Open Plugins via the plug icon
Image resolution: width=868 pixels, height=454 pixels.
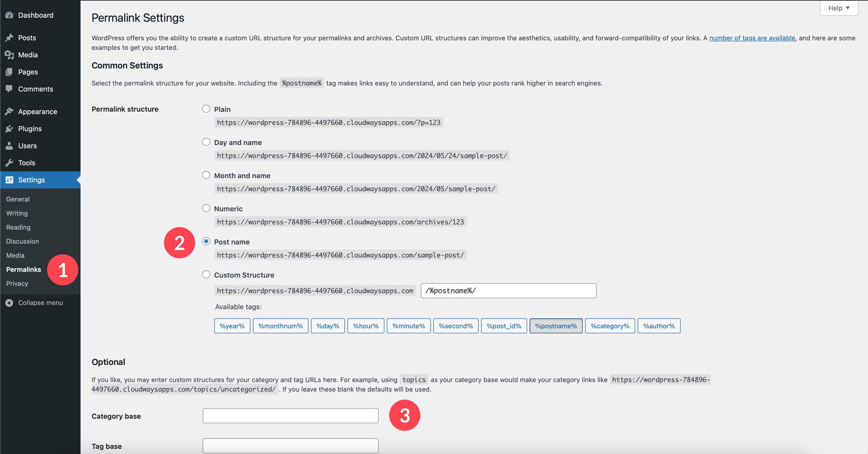[10, 128]
